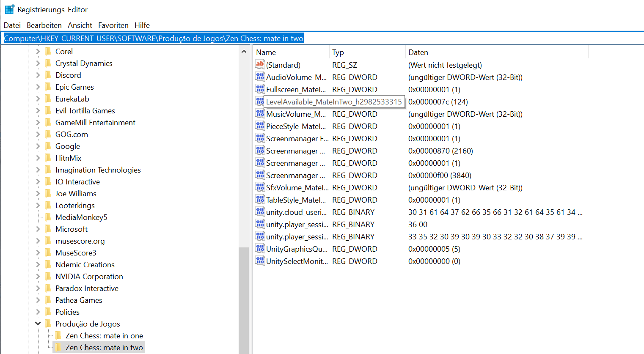Expand the GOG.com registry key
The width and height of the screenshot is (644, 354).
click(x=38, y=134)
